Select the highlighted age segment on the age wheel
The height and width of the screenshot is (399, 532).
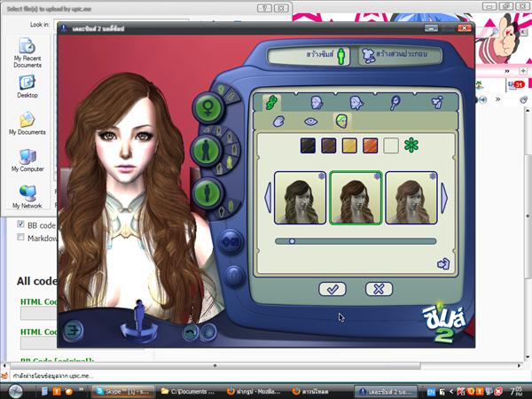230,161
